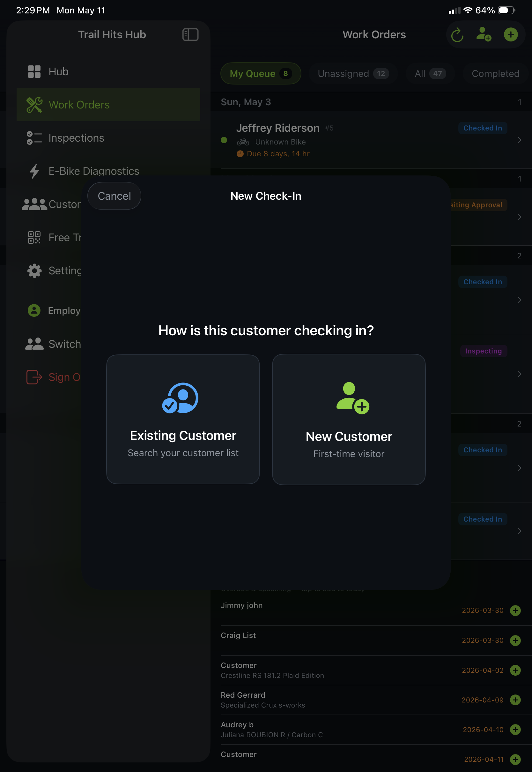Switch to the Unassigned tab
The image size is (532, 772).
pyautogui.click(x=353, y=73)
